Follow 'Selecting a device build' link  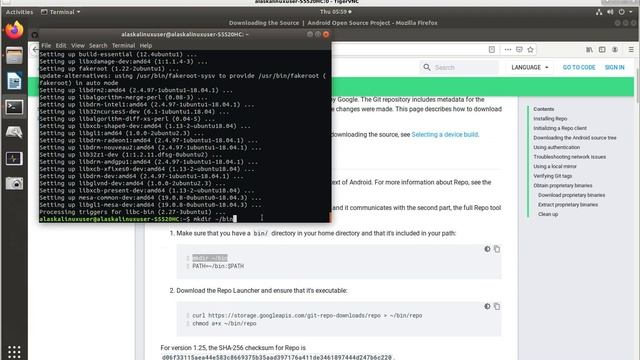point(444,134)
